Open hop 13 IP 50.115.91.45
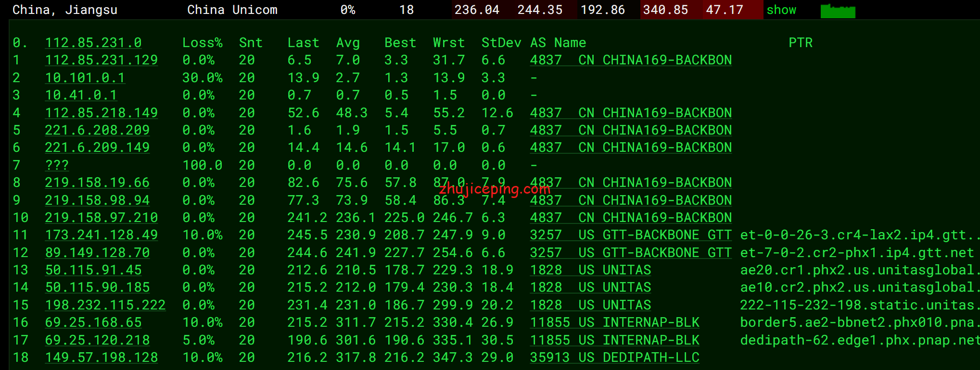 (x=93, y=270)
